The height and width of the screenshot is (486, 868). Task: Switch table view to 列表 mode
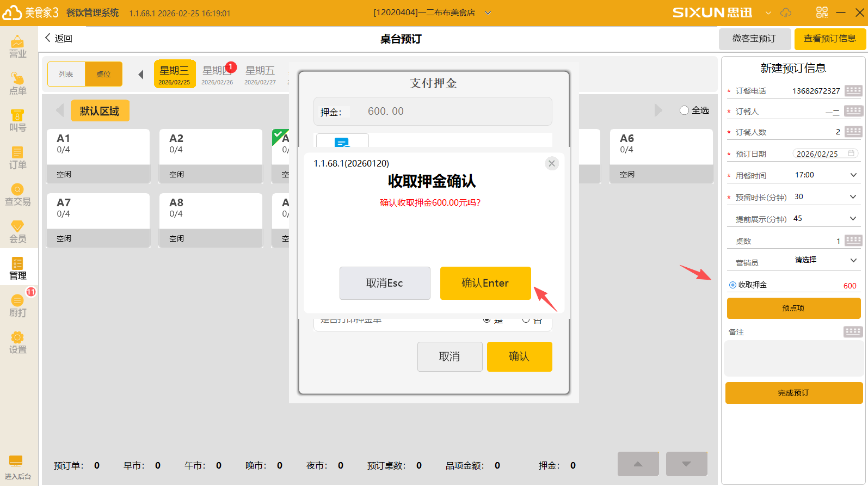66,74
